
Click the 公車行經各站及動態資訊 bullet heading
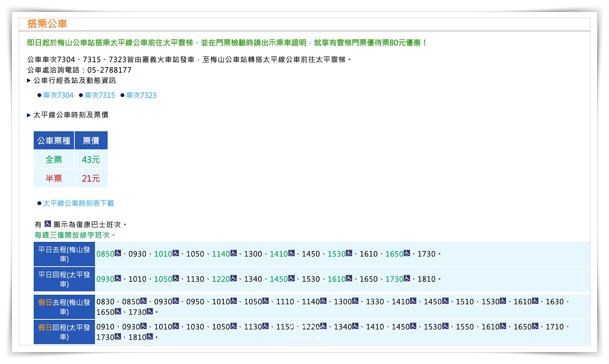(x=75, y=80)
